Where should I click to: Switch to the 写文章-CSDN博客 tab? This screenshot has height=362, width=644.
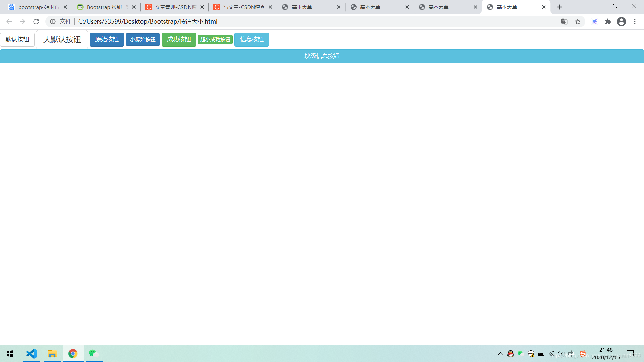pos(244,7)
